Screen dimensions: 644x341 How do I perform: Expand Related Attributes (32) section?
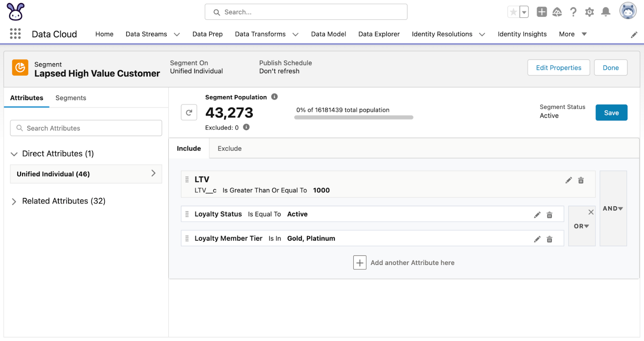[x=14, y=201]
